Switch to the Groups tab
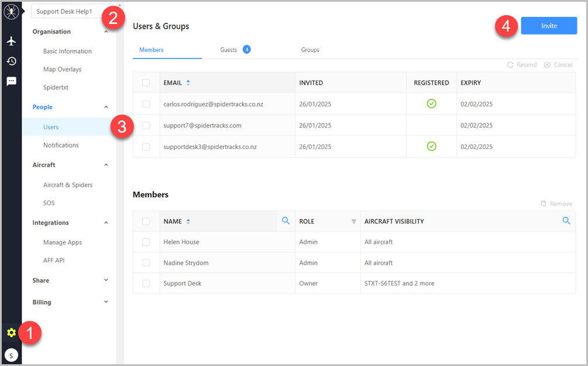Image resolution: width=588 pixels, height=366 pixels. (310, 50)
